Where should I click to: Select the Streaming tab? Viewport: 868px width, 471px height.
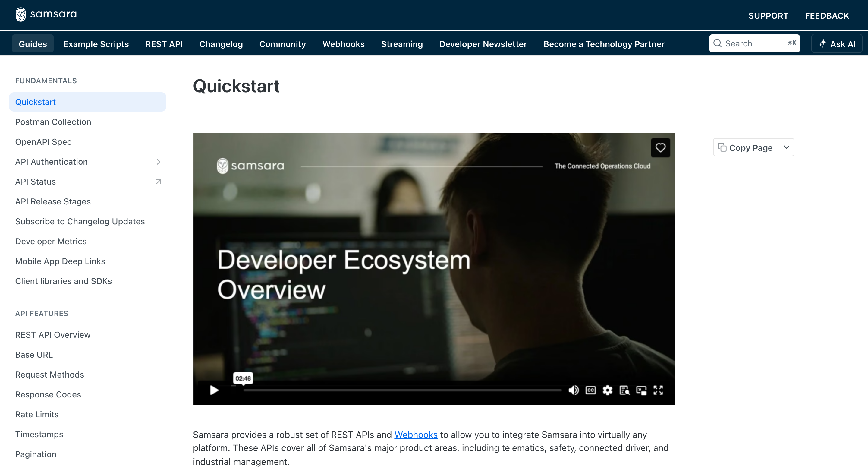pos(402,44)
